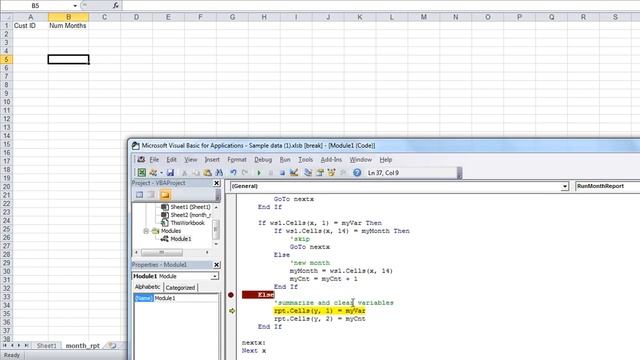
Task: Click the highlighted rpt.Cells(y, 1) = myVar line
Action: (x=320, y=311)
